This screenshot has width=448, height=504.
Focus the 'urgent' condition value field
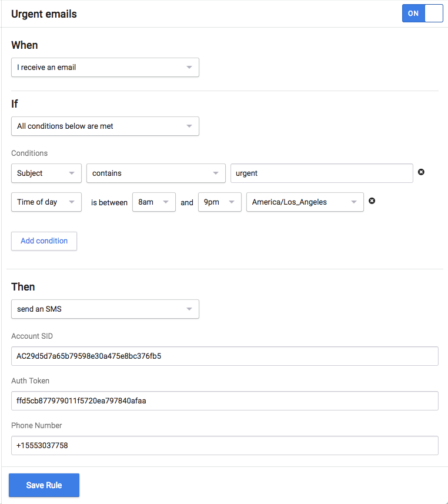(322, 173)
